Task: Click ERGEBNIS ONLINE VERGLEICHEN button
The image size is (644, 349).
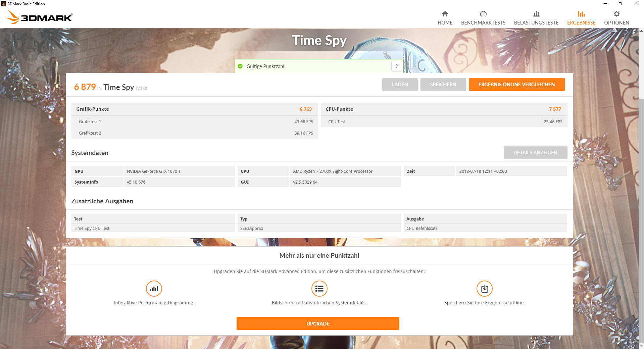Action: point(516,85)
